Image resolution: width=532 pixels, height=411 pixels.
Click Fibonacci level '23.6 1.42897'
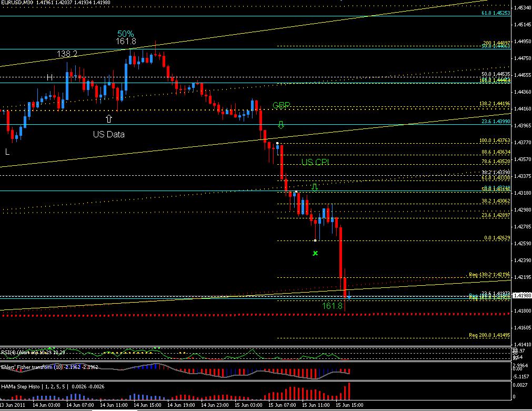coord(496,215)
